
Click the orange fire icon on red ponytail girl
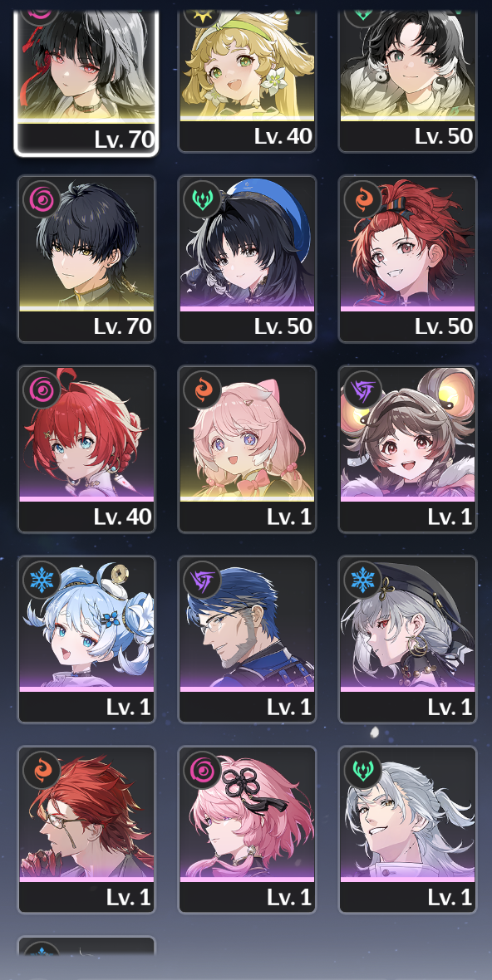point(362,199)
